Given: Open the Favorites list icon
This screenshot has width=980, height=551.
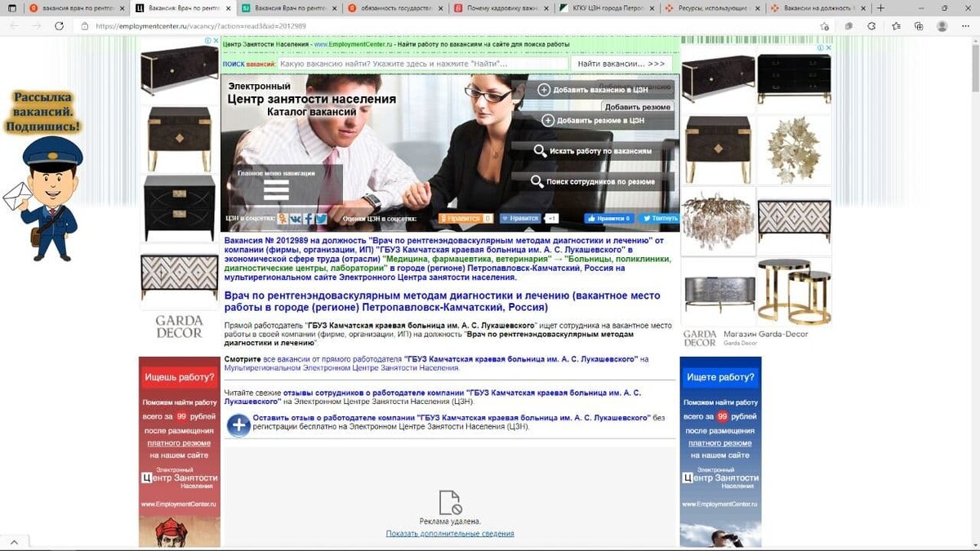Looking at the screenshot, I should 896,26.
